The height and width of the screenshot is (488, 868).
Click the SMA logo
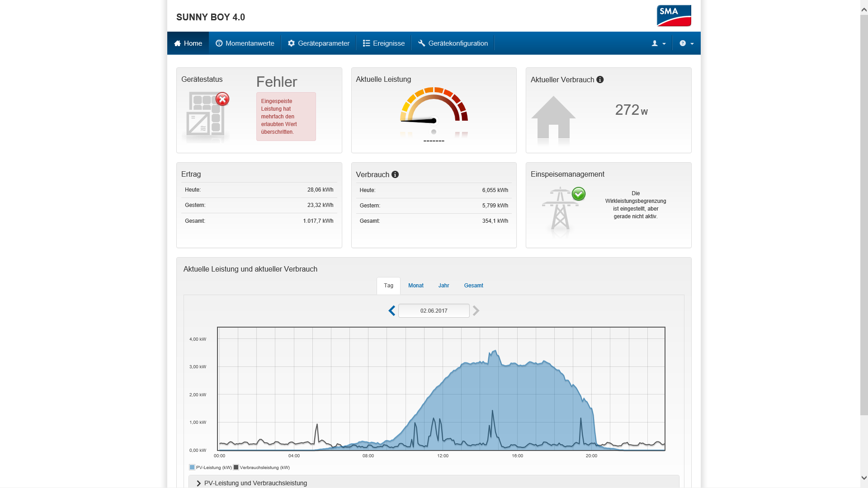[674, 16]
